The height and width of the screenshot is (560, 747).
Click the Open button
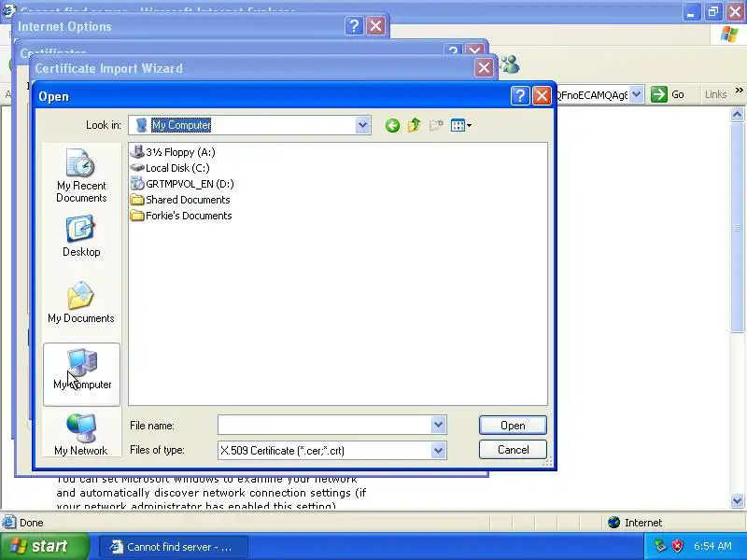pyautogui.click(x=513, y=426)
